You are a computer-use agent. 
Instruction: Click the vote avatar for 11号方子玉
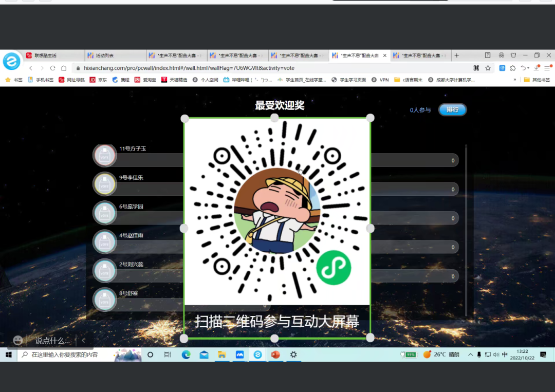(x=105, y=155)
